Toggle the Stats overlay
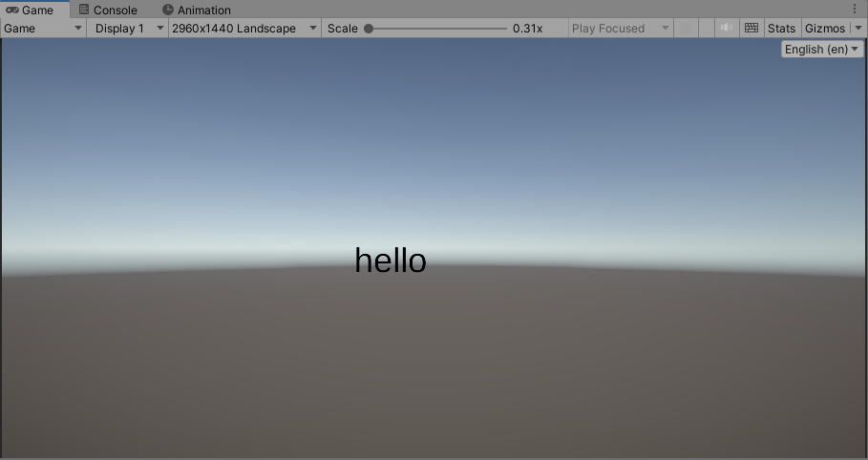 coord(782,29)
